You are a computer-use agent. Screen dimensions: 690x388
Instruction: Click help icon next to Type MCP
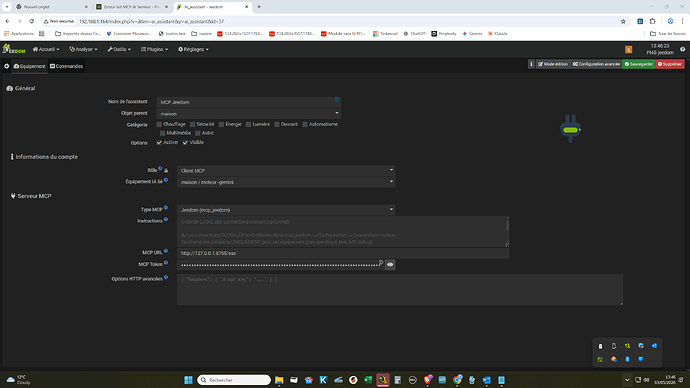[x=166, y=208]
